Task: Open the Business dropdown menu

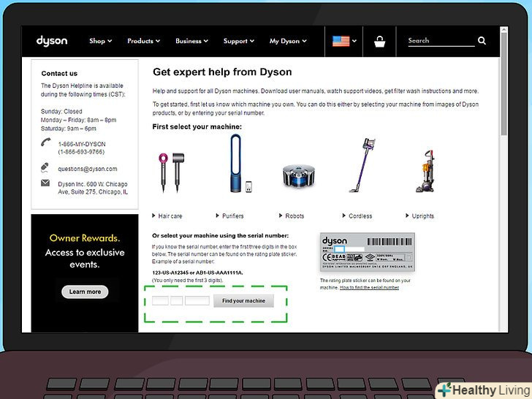Action: 191,41
